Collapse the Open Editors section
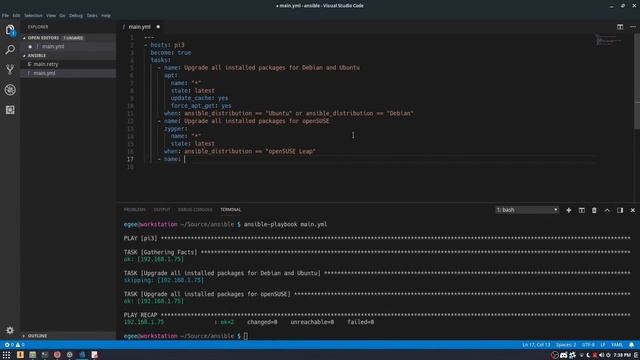The image size is (640, 360). click(x=68, y=38)
